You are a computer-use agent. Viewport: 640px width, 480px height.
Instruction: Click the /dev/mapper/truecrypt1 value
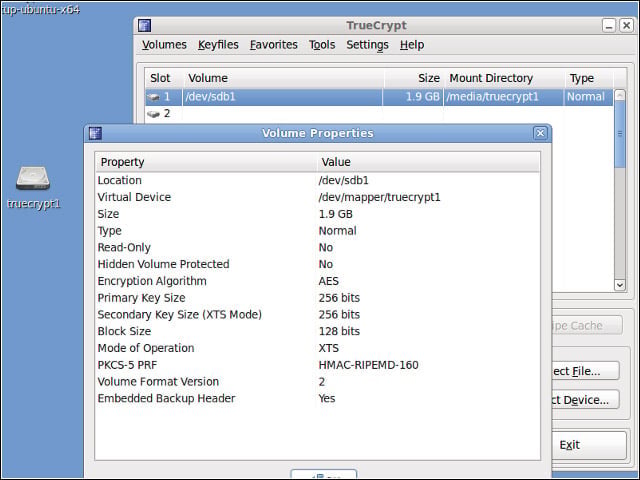(x=379, y=197)
